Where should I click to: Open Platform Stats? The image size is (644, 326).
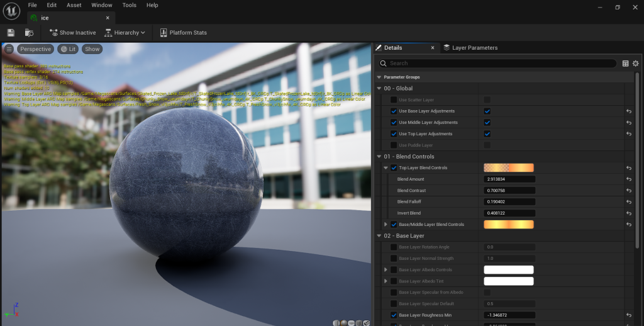183,33
